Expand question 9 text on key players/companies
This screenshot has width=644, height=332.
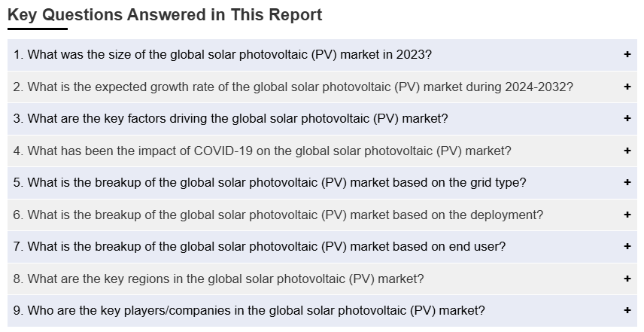249,311
